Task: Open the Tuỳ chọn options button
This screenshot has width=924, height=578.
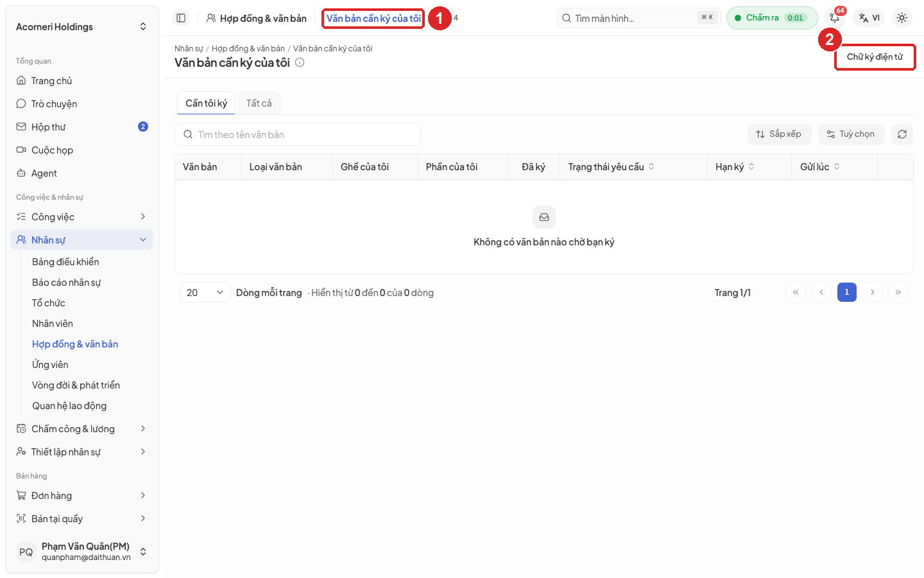Action: point(851,134)
